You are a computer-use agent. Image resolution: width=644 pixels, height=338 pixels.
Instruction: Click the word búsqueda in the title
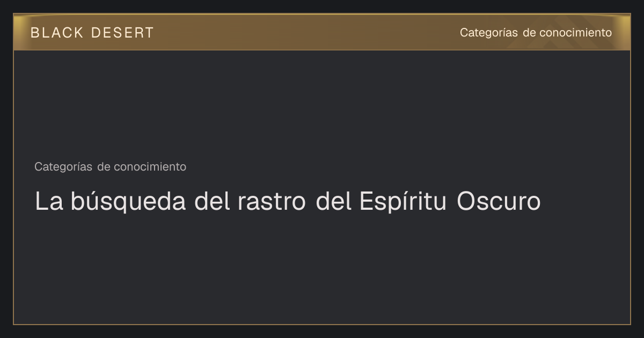[129, 203]
